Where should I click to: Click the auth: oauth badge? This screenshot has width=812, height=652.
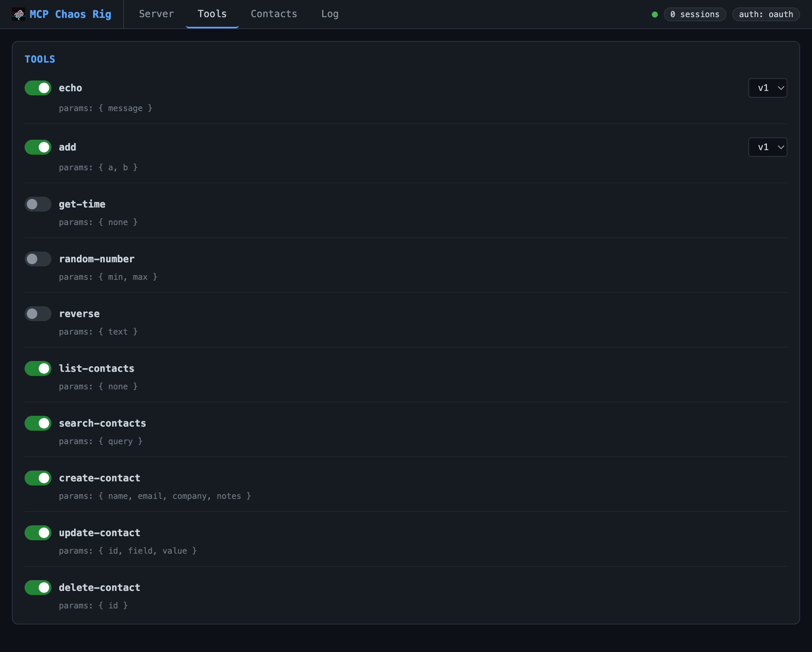[765, 14]
